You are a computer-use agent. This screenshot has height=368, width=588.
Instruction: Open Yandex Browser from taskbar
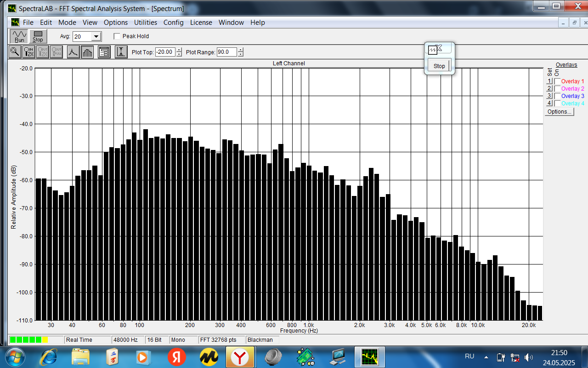[240, 357]
